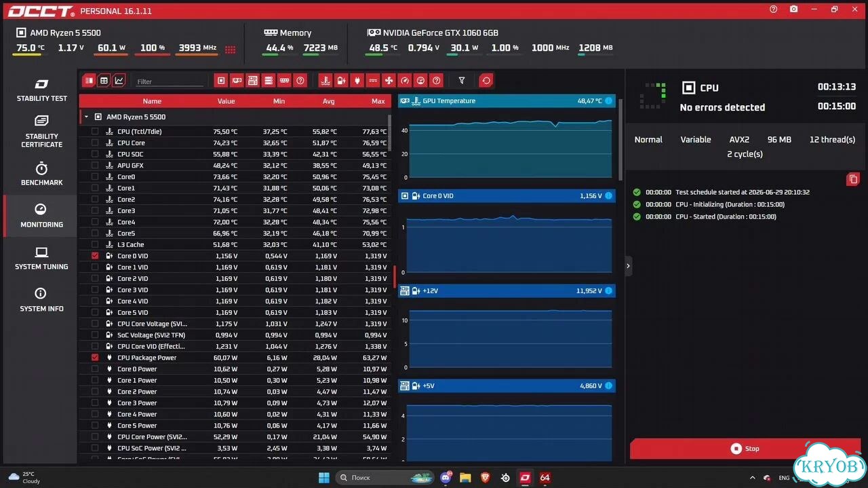Open the Stability Test section

tap(41, 90)
